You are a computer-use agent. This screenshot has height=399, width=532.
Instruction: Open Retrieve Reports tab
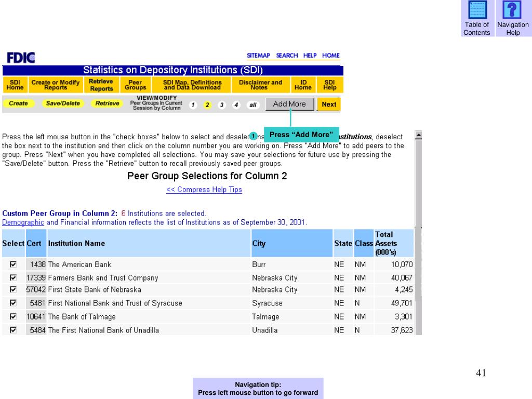101,85
